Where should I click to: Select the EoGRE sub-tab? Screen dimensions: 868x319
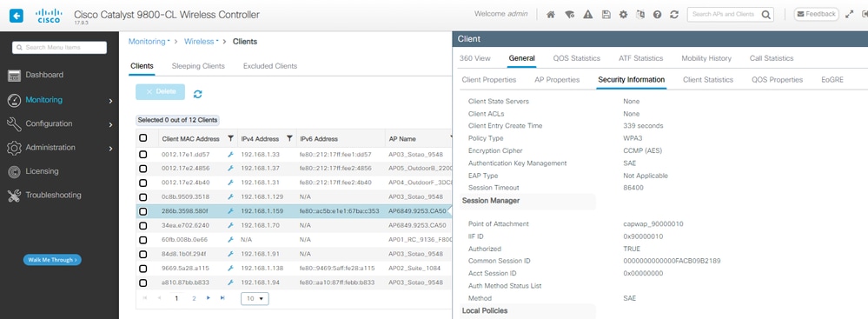(x=832, y=80)
